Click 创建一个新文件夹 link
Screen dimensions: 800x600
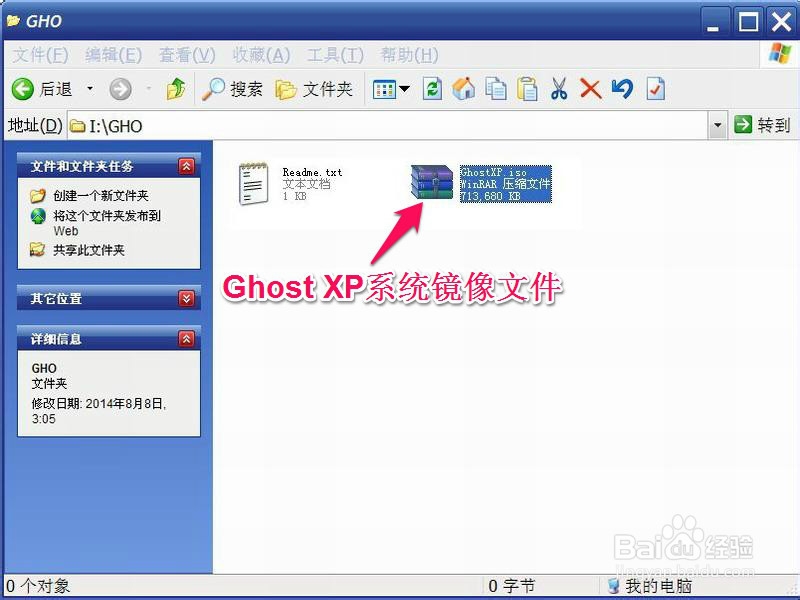(x=101, y=195)
